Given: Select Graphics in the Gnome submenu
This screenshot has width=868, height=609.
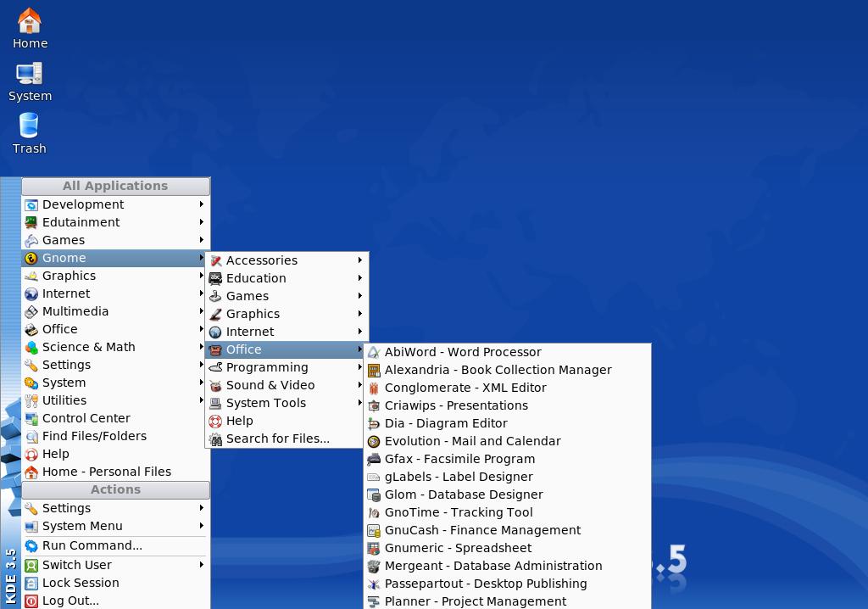Looking at the screenshot, I should (287, 314).
